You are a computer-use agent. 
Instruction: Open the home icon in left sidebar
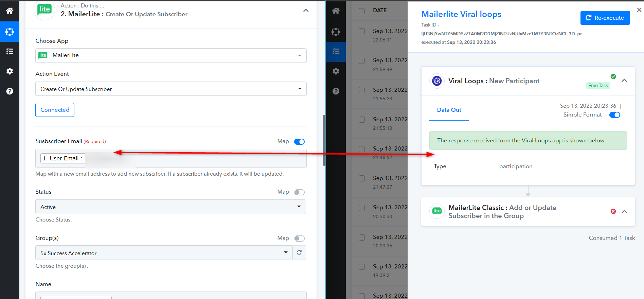click(10, 11)
